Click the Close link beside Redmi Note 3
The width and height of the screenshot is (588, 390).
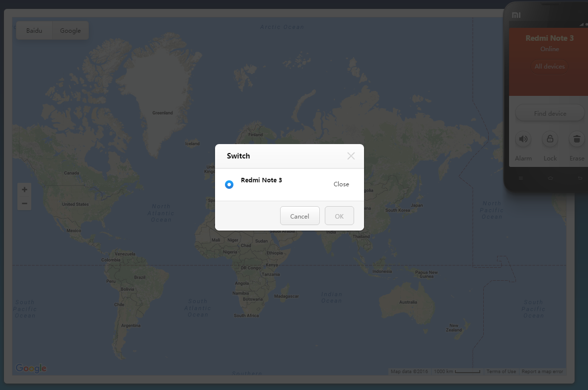(x=341, y=184)
